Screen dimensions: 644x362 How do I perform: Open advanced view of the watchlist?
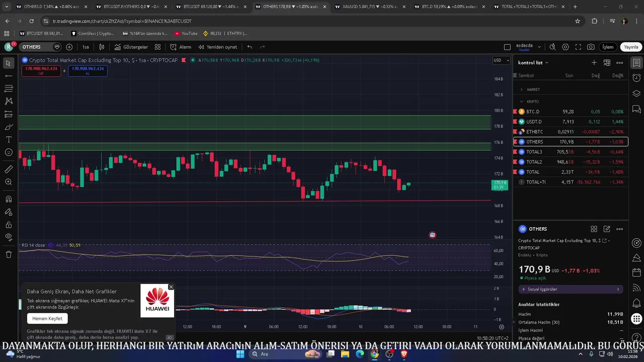point(607,63)
